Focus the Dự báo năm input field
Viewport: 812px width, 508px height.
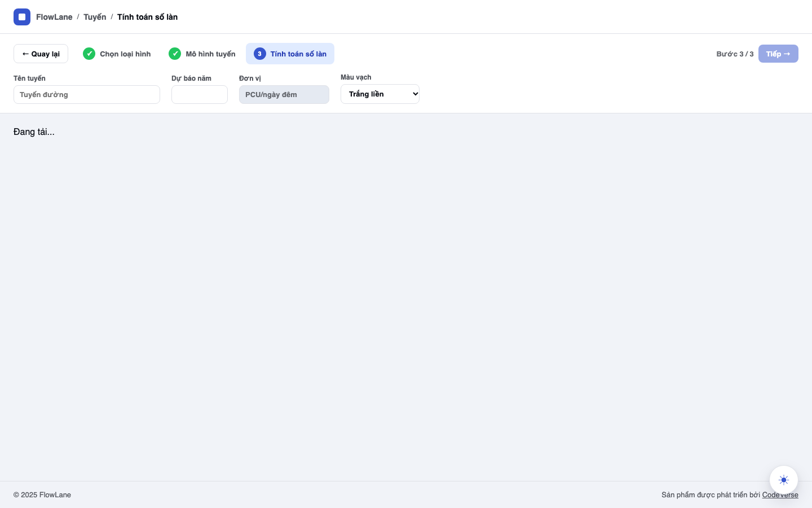point(200,95)
